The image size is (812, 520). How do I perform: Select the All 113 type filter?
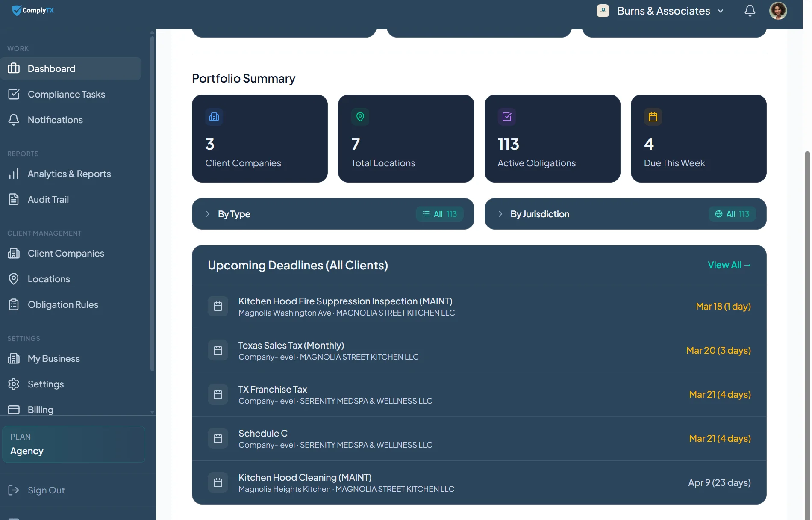[440, 214]
